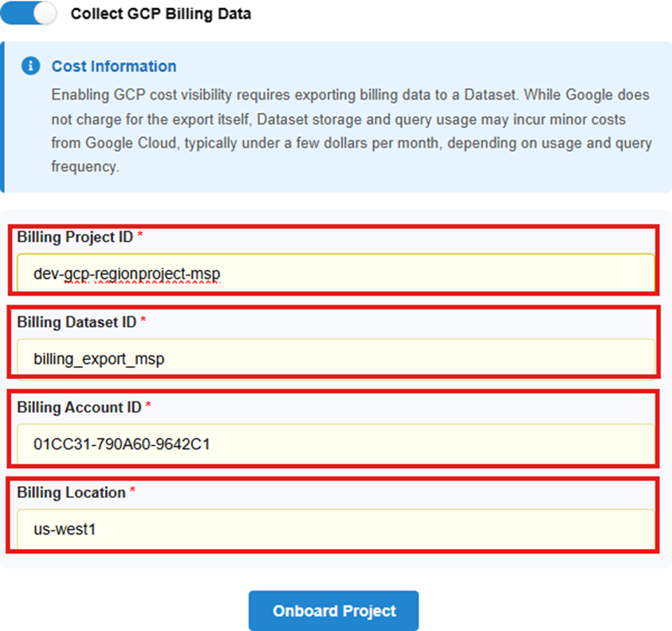Screen dimensions: 672x631
Task: Click the required asterisk next to Billing Dataset ID
Action: (143, 322)
